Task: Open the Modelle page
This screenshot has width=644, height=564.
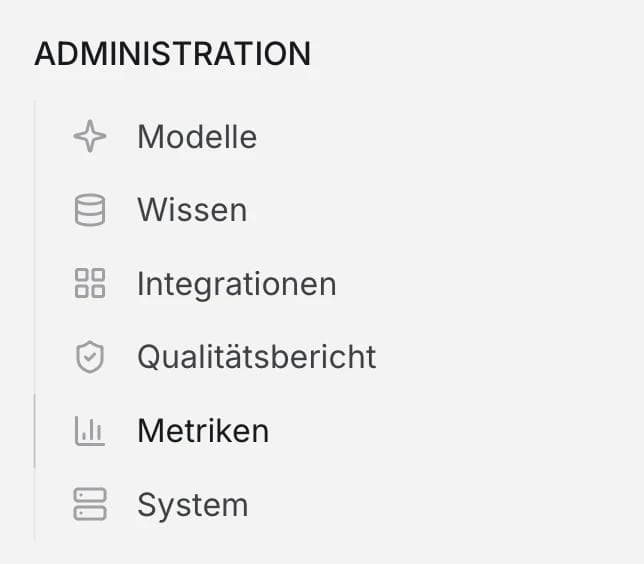Action: 197,137
